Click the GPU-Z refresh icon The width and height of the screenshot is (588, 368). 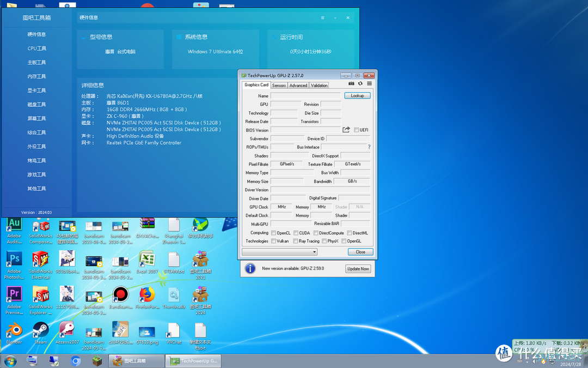(360, 83)
